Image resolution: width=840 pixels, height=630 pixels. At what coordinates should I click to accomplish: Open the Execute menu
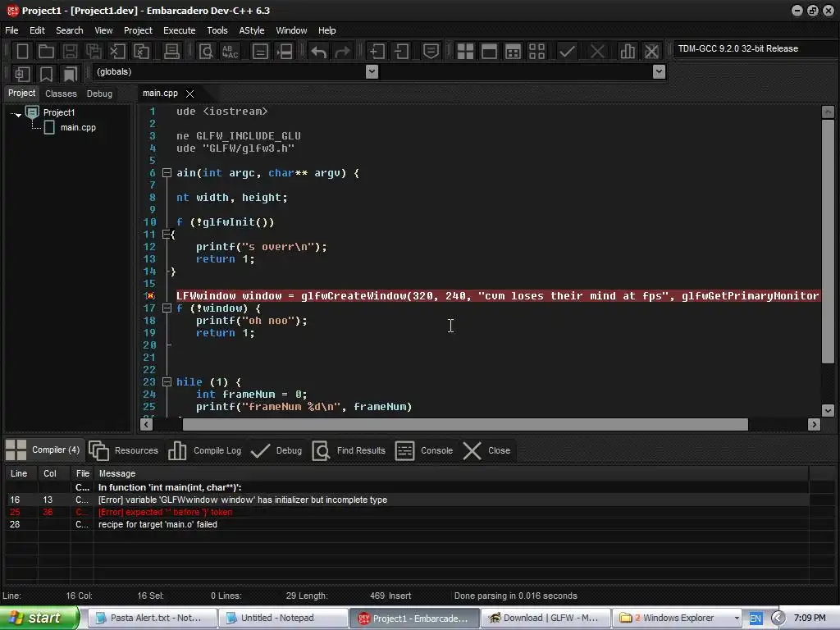pos(179,30)
